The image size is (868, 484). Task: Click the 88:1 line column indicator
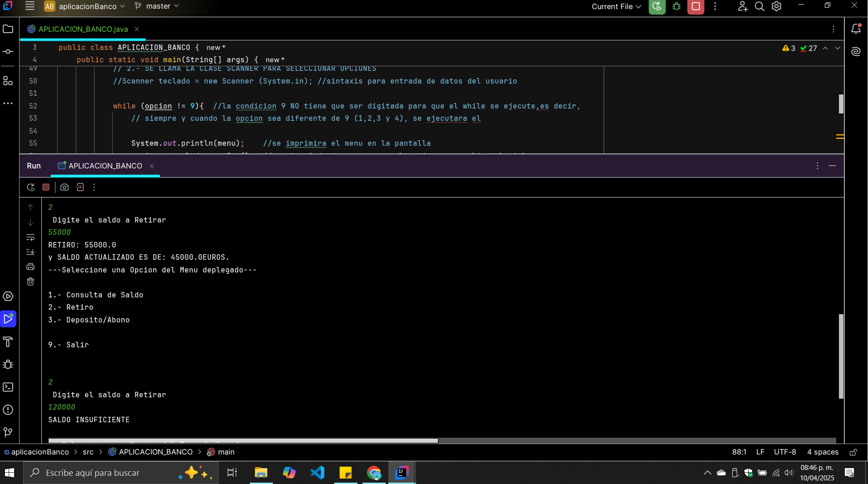[x=739, y=452]
